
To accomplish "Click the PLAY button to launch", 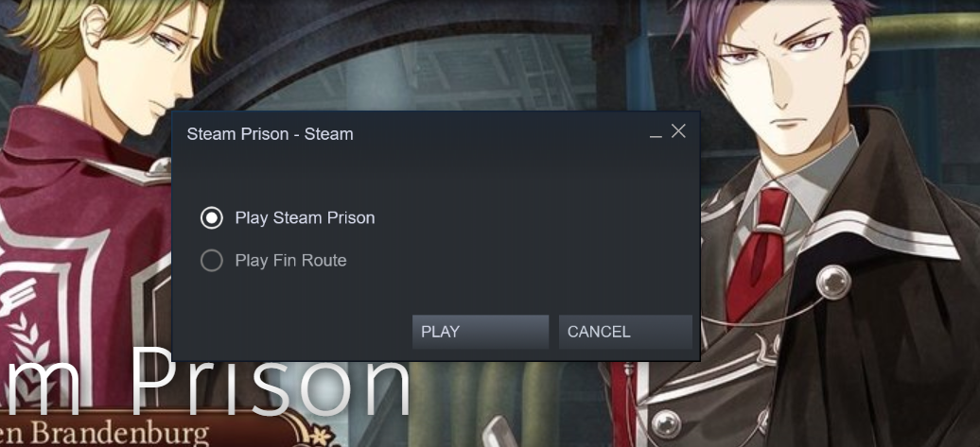I will point(480,332).
